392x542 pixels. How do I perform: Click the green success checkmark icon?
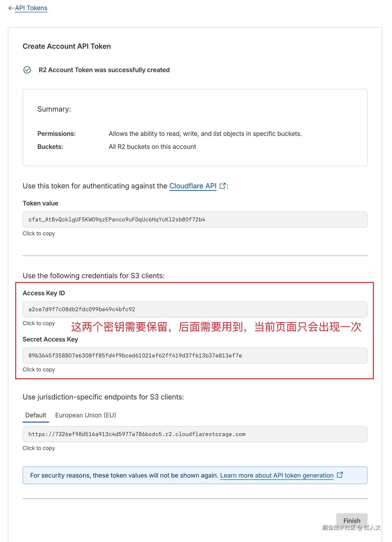(x=27, y=70)
